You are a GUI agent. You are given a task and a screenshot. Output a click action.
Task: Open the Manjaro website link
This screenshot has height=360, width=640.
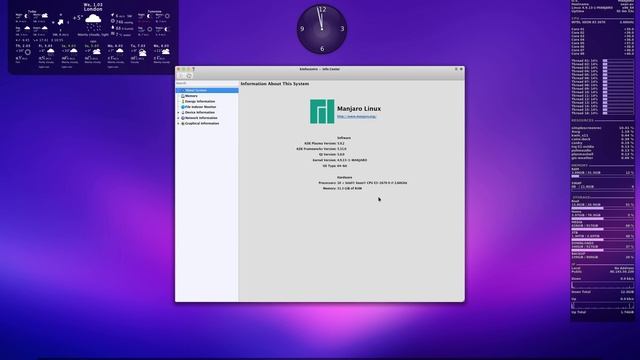[356, 116]
